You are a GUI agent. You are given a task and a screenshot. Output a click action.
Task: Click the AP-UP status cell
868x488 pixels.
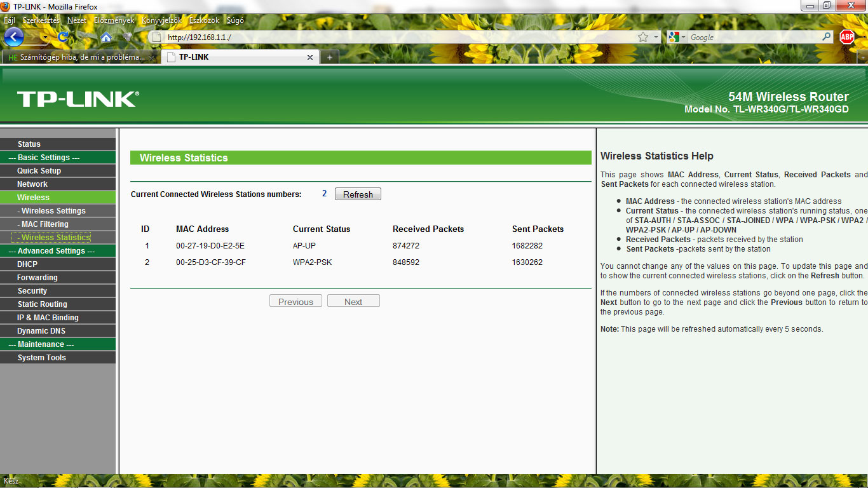coord(304,246)
